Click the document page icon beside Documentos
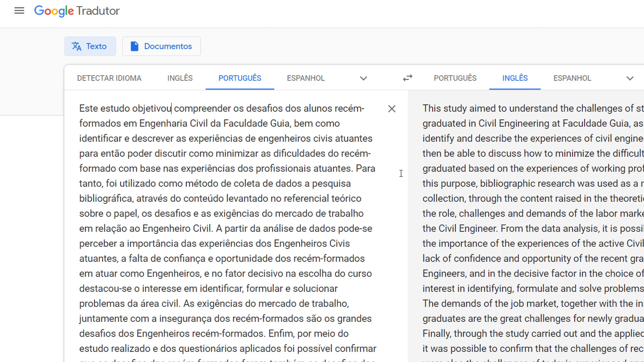 pos(135,46)
